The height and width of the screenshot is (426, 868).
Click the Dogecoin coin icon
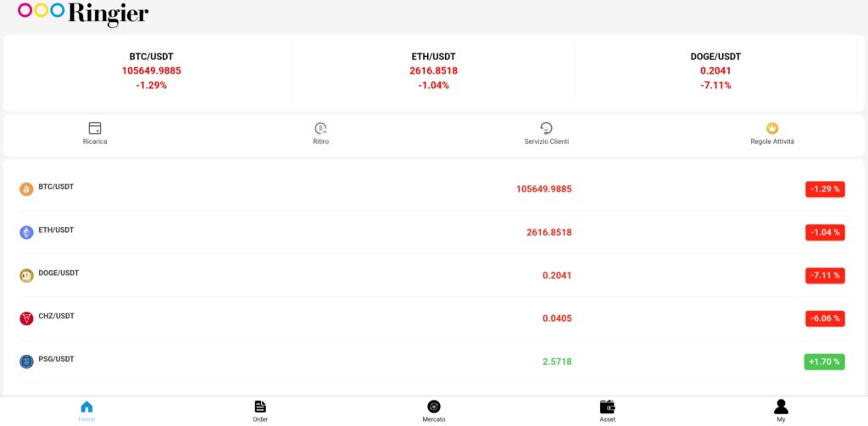tap(26, 275)
